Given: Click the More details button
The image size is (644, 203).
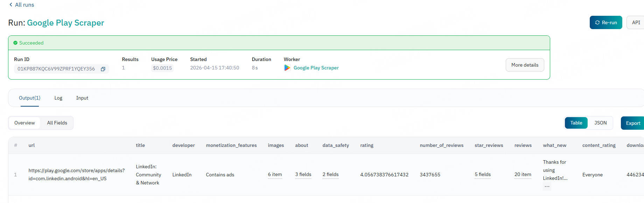Looking at the screenshot, I should (524, 65).
